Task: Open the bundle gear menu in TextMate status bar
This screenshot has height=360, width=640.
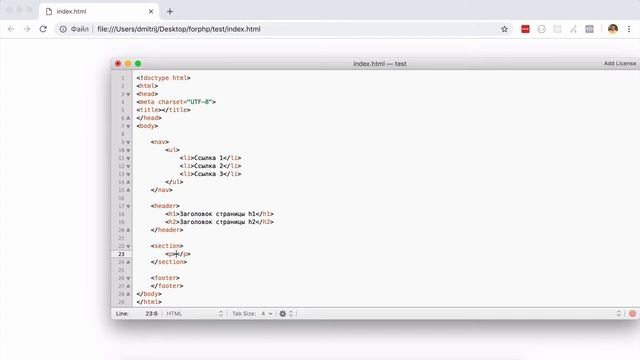Action: tap(282, 313)
